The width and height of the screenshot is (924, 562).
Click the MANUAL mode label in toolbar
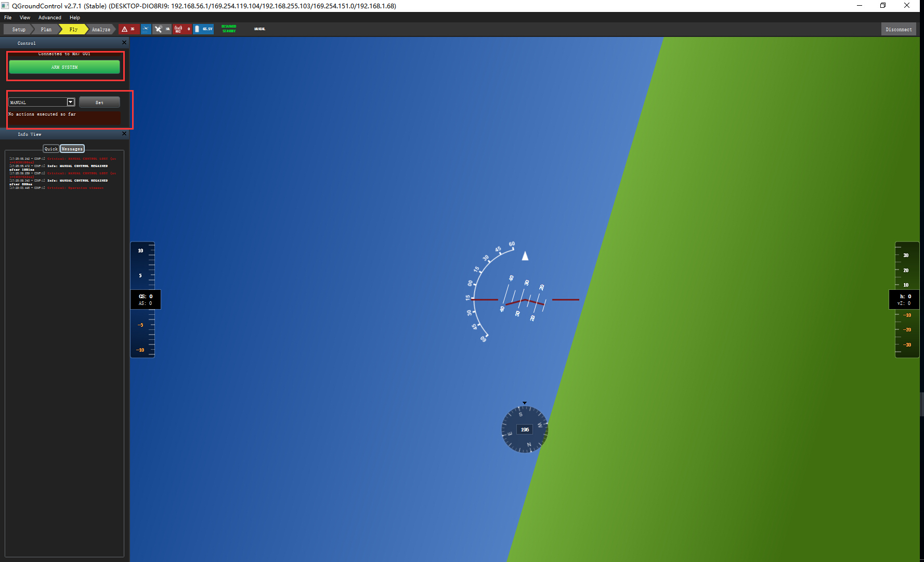259,29
